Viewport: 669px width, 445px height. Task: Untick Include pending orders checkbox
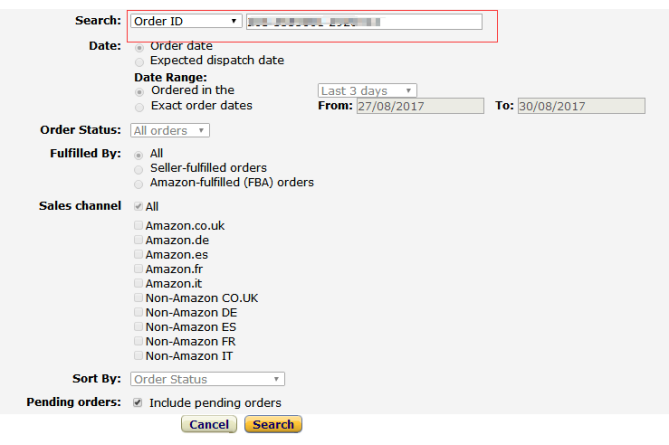(x=137, y=402)
